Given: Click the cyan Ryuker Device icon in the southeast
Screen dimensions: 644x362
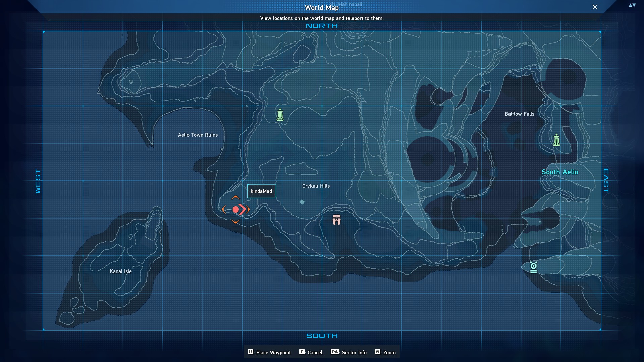Looking at the screenshot, I should coord(533,267).
